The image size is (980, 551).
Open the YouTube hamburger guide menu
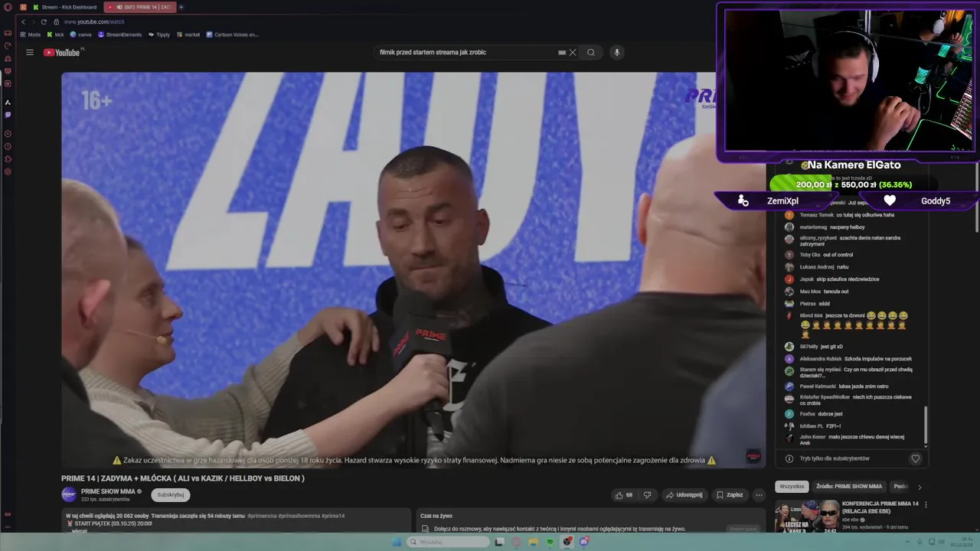(29, 52)
